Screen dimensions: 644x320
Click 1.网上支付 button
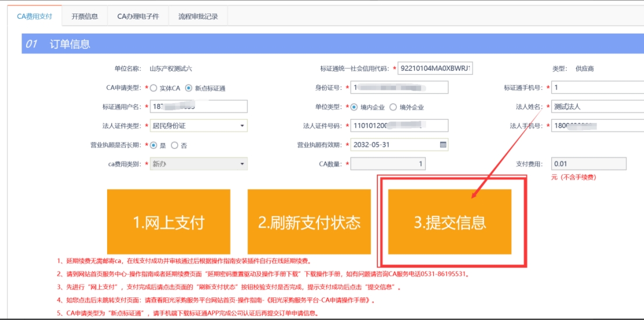(x=169, y=222)
